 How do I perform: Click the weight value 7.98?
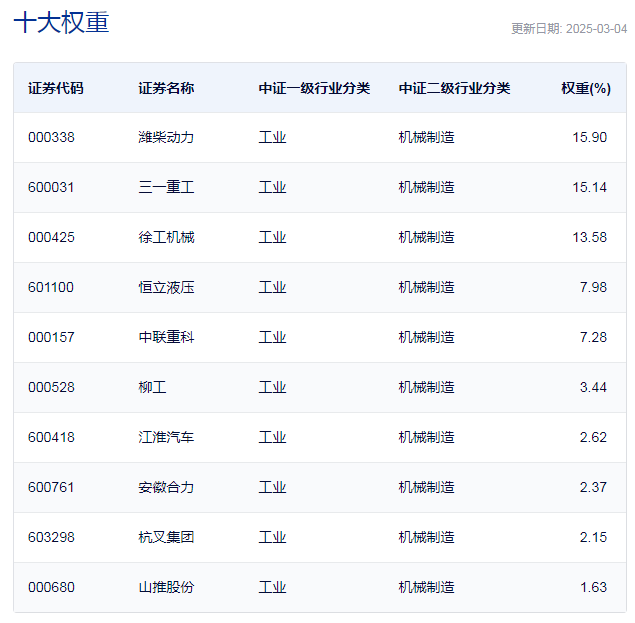(593, 288)
